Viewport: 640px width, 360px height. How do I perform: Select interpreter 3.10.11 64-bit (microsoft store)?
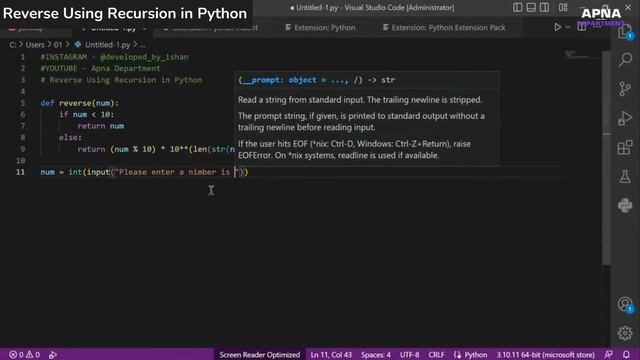pos(545,354)
